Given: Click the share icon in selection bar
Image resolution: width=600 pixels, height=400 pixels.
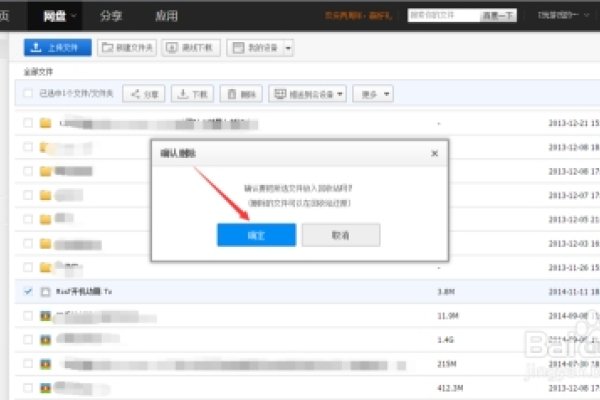Looking at the screenshot, I should 135,94.
